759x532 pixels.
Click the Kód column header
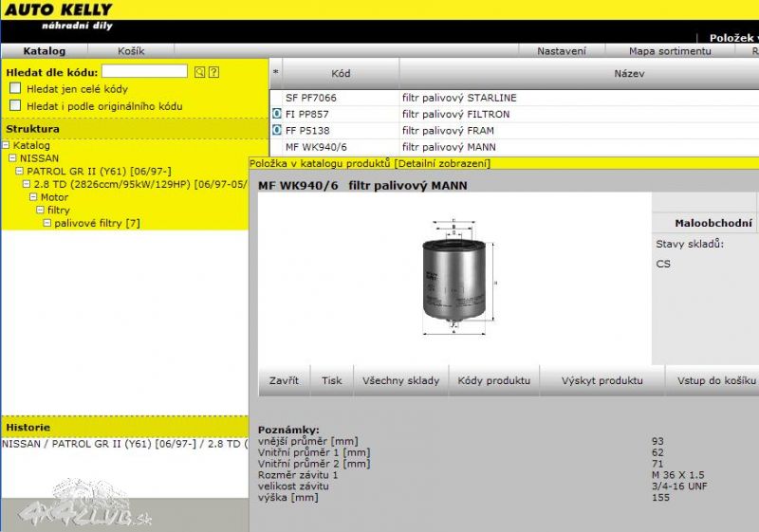341,74
